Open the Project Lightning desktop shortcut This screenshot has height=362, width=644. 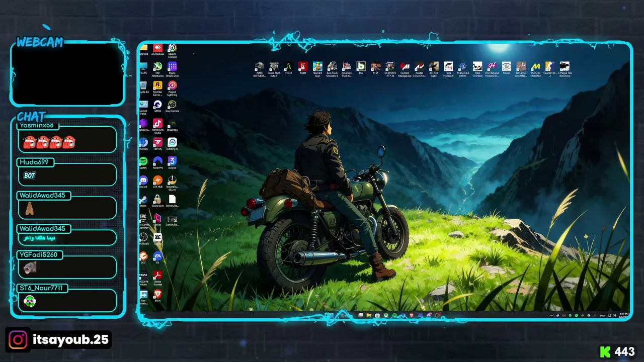172,88
